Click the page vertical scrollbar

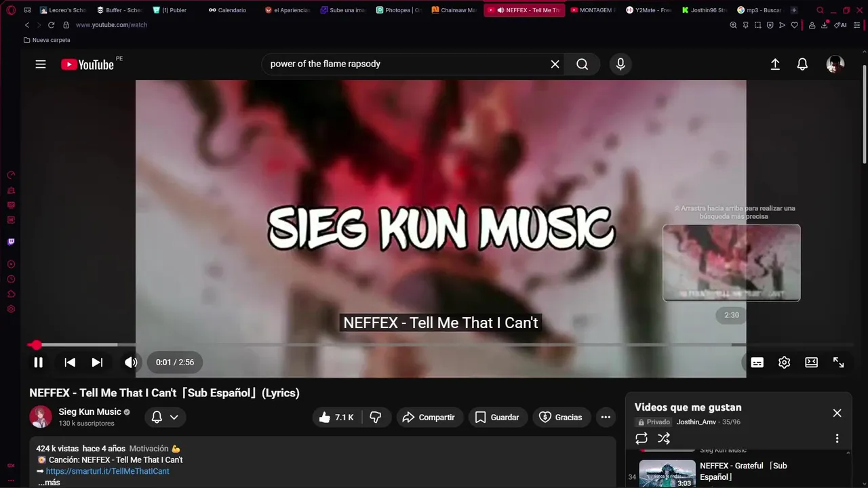pyautogui.click(x=865, y=114)
